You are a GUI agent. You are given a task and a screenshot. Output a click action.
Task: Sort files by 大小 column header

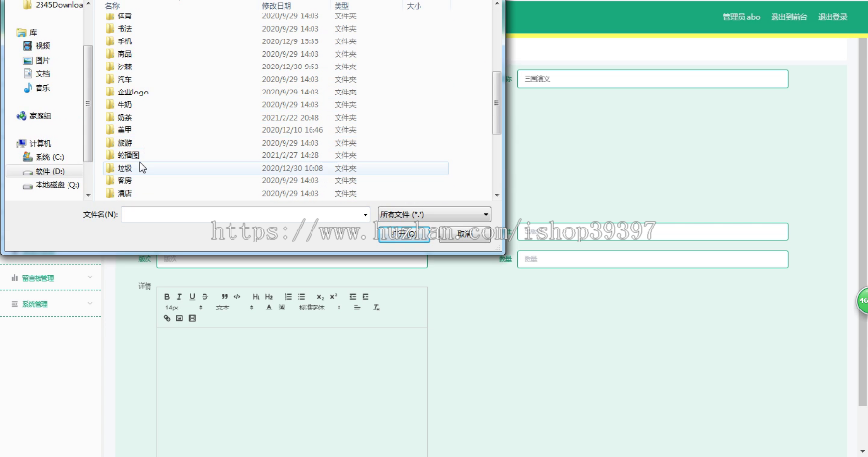point(414,6)
